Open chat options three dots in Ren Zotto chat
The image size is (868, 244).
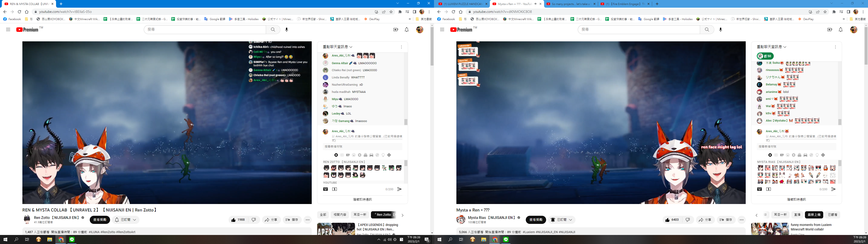click(x=401, y=47)
